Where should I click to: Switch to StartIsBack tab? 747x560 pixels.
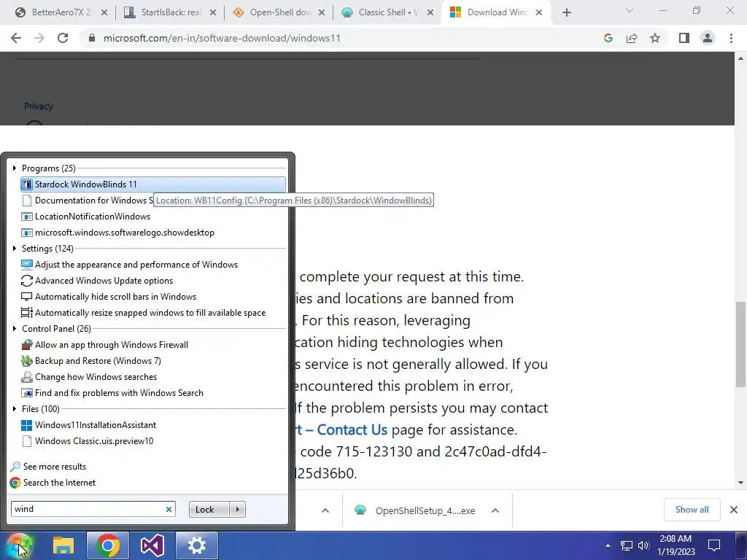click(x=169, y=12)
